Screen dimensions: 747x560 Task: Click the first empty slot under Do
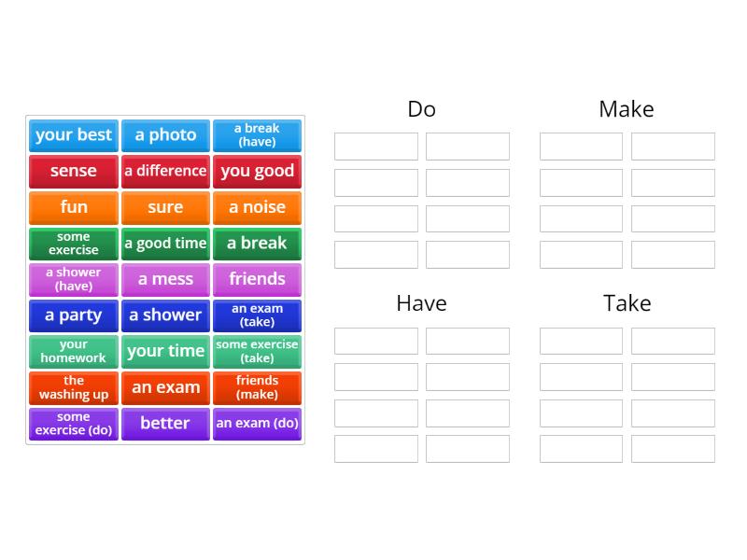pyautogui.click(x=375, y=146)
